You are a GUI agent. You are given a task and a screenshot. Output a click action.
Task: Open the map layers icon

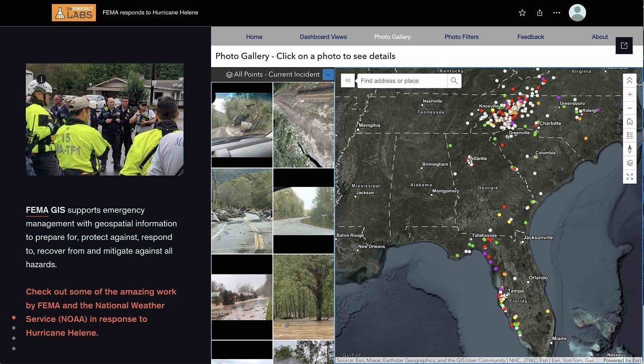pos(630,163)
